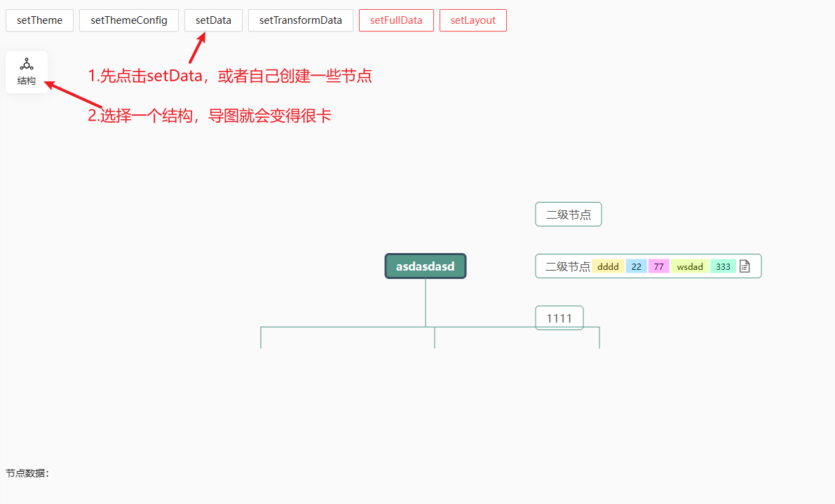
Task: Click the green wsdad tag
Action: 690,266
